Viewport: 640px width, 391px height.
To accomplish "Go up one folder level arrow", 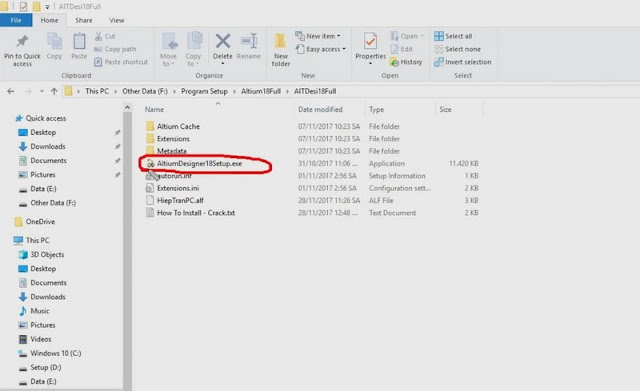I will 54,91.
